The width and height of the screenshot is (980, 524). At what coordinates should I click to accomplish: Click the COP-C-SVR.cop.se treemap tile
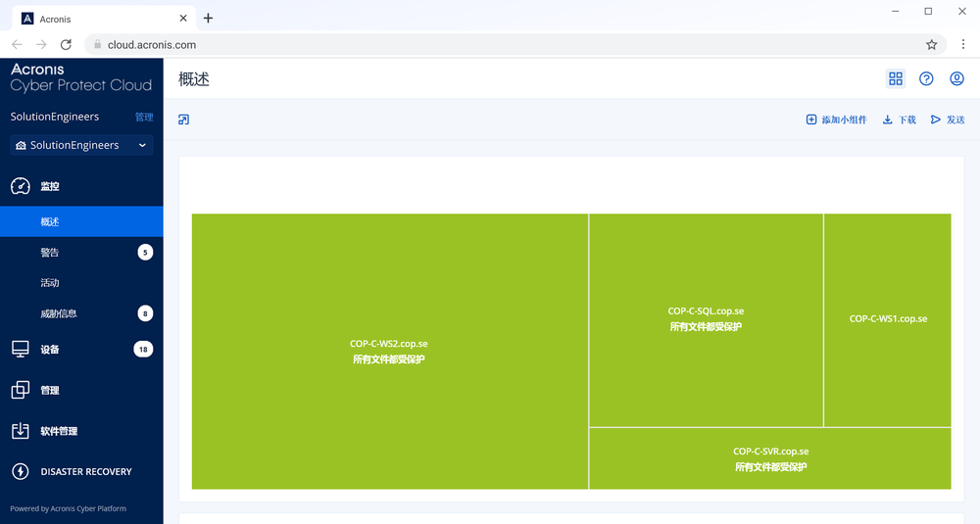pyautogui.click(x=770, y=458)
